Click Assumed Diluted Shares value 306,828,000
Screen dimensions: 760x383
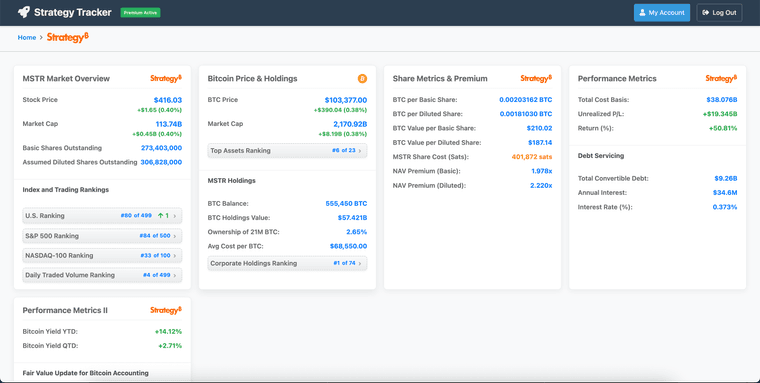coord(161,162)
